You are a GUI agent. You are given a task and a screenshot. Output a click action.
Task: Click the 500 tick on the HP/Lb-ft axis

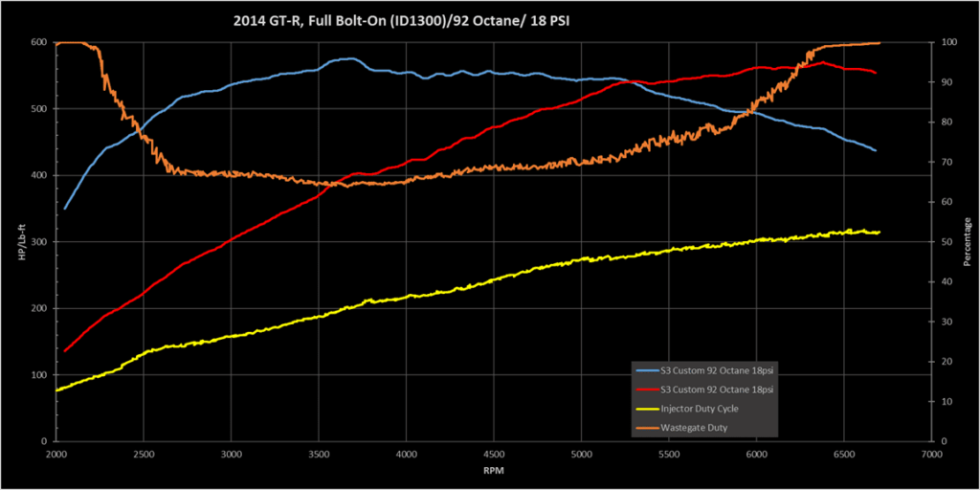point(40,109)
